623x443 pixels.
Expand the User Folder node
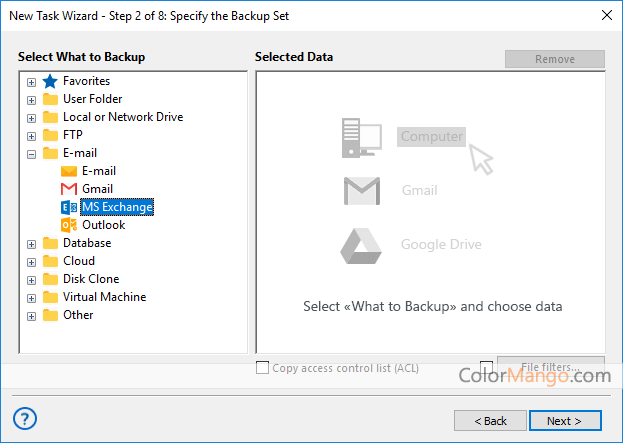32,100
